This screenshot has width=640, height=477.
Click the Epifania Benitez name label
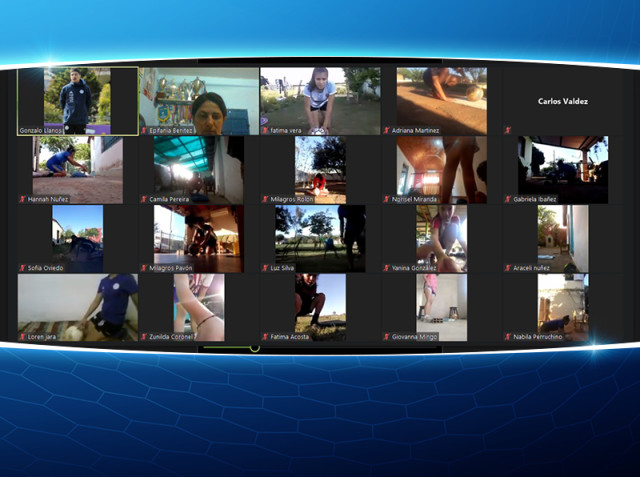(x=171, y=131)
